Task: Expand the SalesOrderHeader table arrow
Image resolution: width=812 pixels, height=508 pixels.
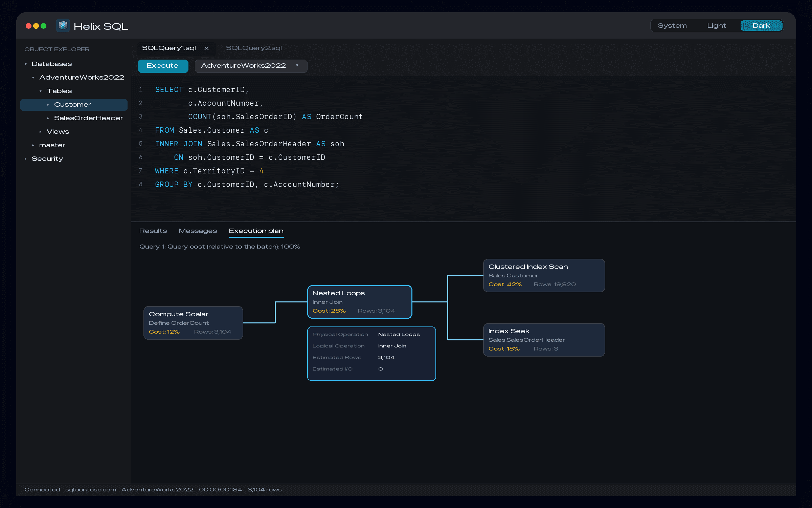Action: coord(48,118)
